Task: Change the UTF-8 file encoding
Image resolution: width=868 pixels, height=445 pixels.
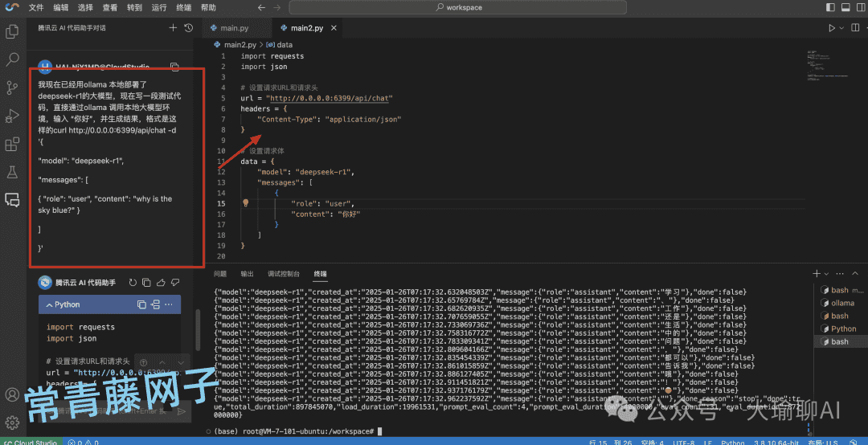Action: [x=684, y=443]
